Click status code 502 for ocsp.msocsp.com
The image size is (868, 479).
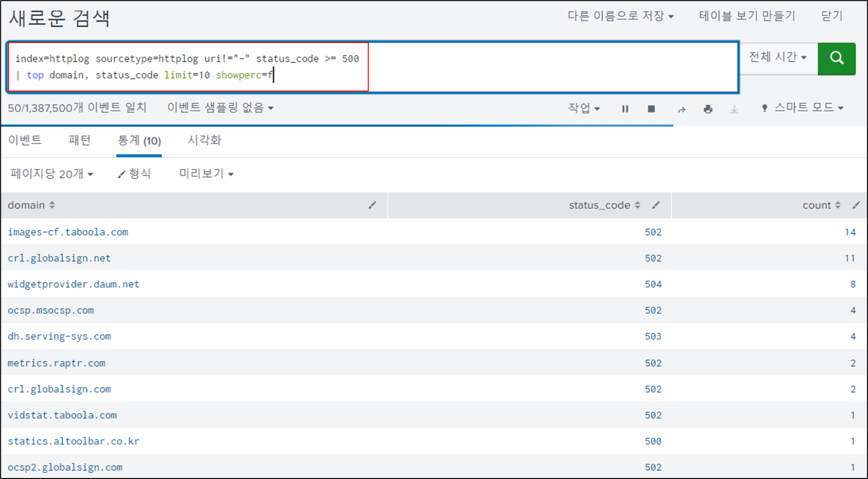tap(653, 311)
